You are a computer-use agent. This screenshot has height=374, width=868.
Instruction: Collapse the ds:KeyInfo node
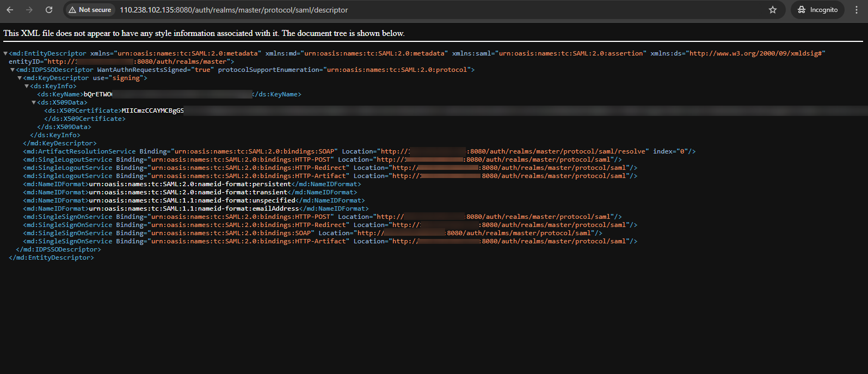tap(27, 86)
